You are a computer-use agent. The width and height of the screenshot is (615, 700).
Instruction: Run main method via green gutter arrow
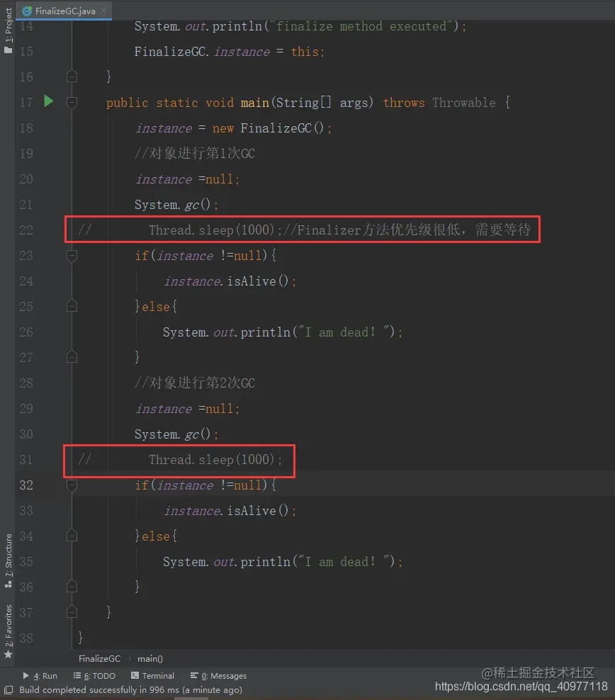[x=49, y=101]
